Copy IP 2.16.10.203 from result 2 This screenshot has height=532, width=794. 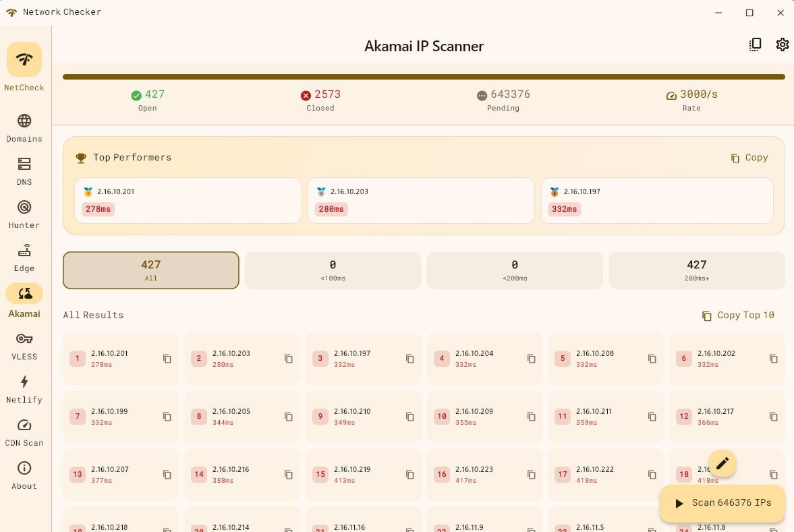click(x=289, y=359)
